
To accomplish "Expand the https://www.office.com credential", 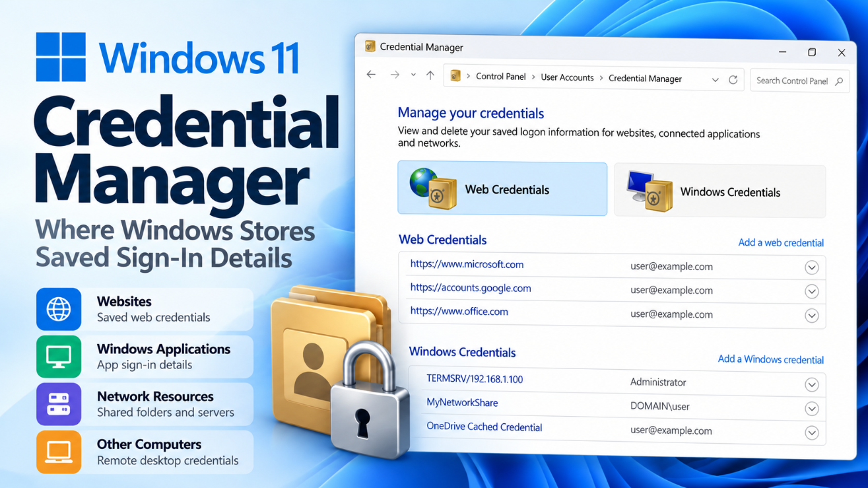I will coord(812,316).
